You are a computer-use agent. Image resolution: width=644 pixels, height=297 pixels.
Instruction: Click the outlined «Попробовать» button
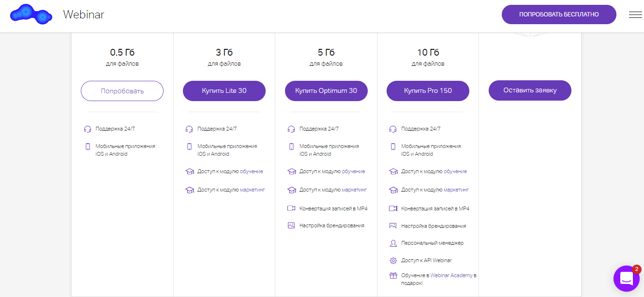coord(122,91)
